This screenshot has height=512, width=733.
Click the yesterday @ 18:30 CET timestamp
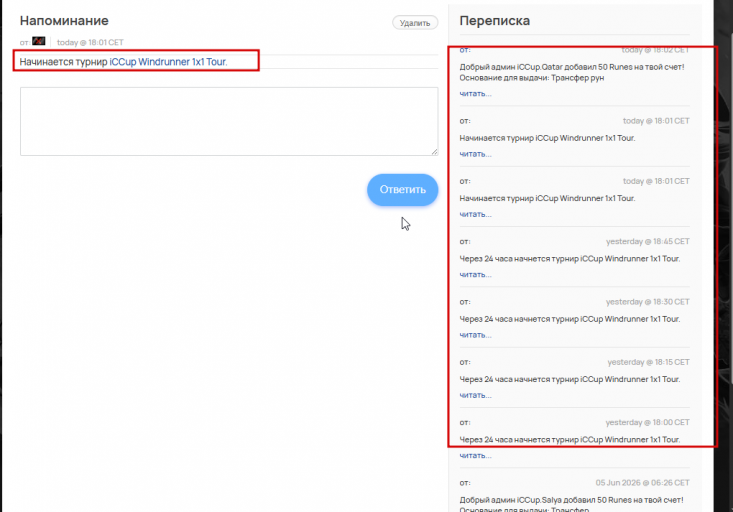coord(647,302)
